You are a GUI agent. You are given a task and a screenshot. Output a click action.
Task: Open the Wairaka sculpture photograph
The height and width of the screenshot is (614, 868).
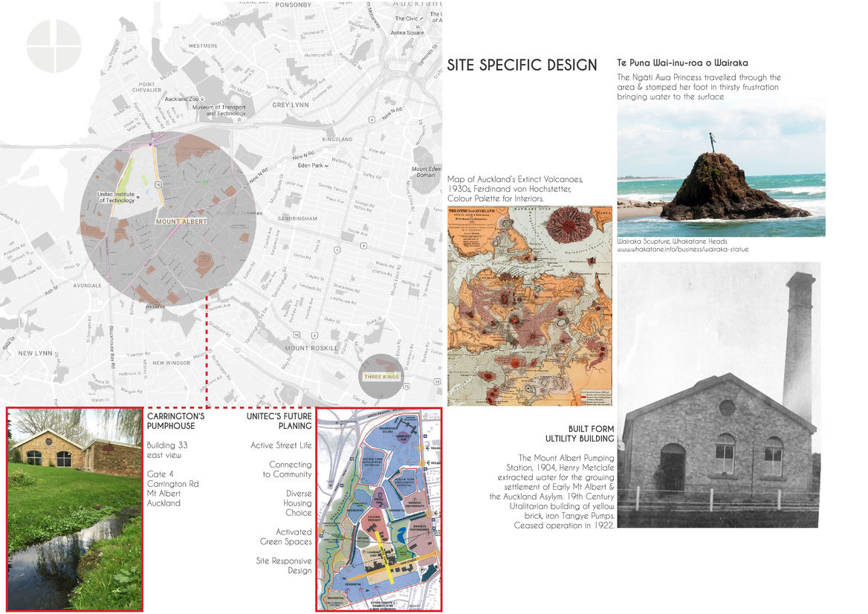pos(720,170)
